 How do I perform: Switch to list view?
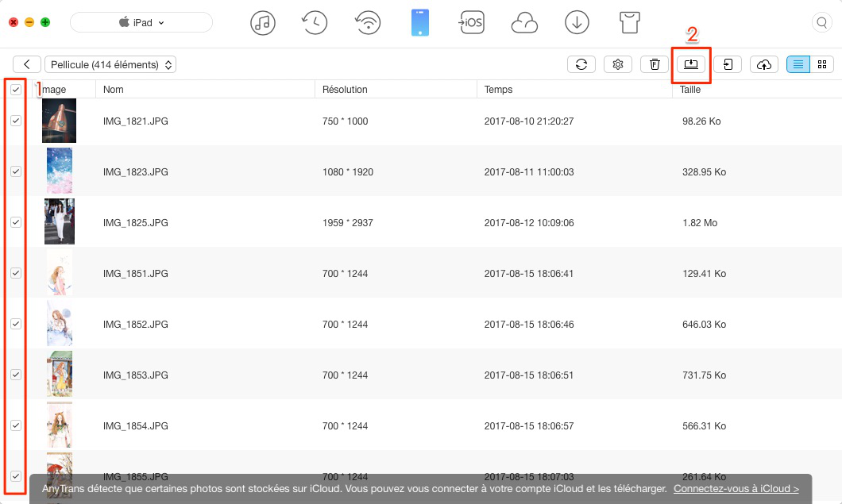[x=798, y=64]
